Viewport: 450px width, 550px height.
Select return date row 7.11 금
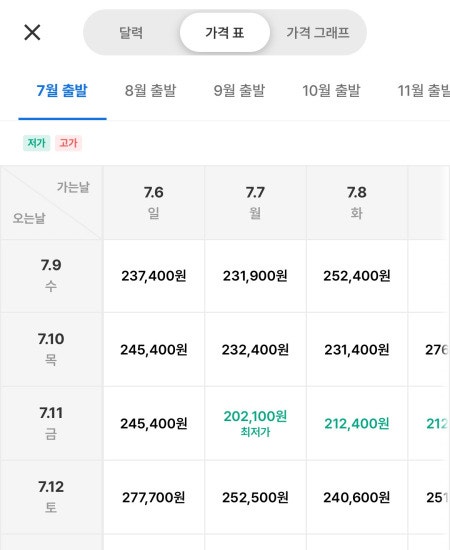pyautogui.click(x=51, y=423)
